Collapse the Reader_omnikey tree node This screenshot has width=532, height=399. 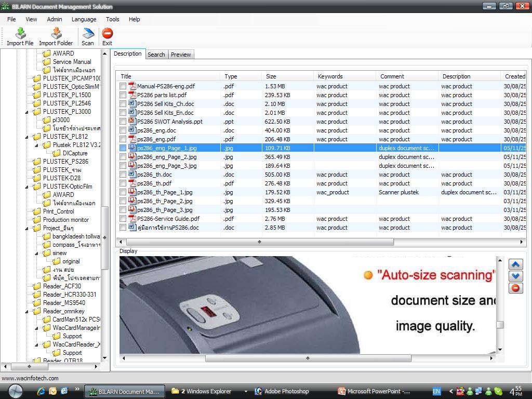click(x=27, y=311)
